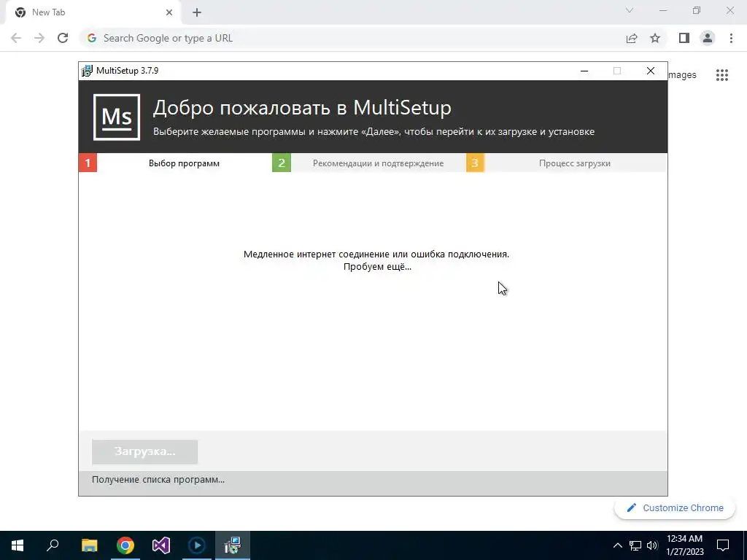This screenshot has width=747, height=560.
Task: Open File Explorer from the taskbar
Action: pos(89,545)
